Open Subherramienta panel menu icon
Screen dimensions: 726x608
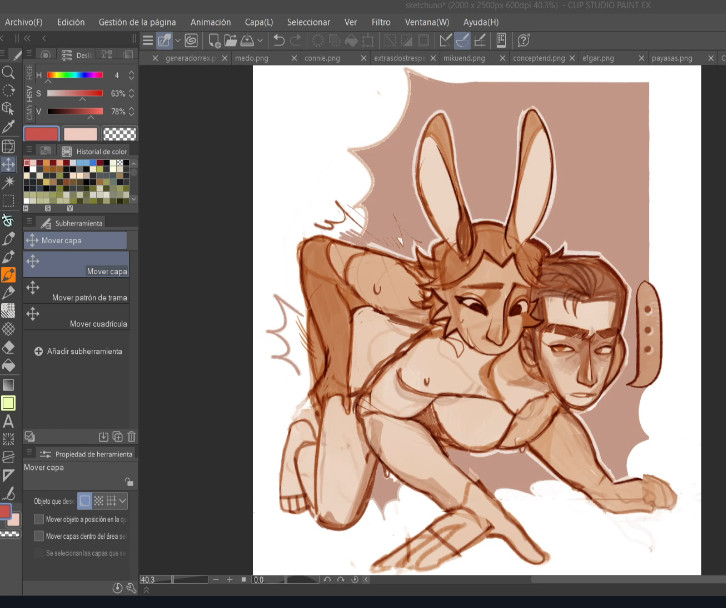29,221
